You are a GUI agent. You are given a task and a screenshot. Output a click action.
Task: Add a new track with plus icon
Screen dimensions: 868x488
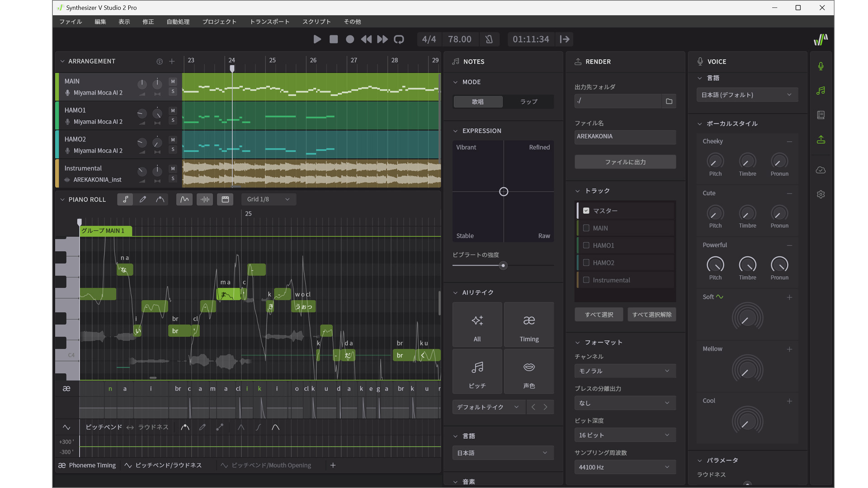point(172,61)
